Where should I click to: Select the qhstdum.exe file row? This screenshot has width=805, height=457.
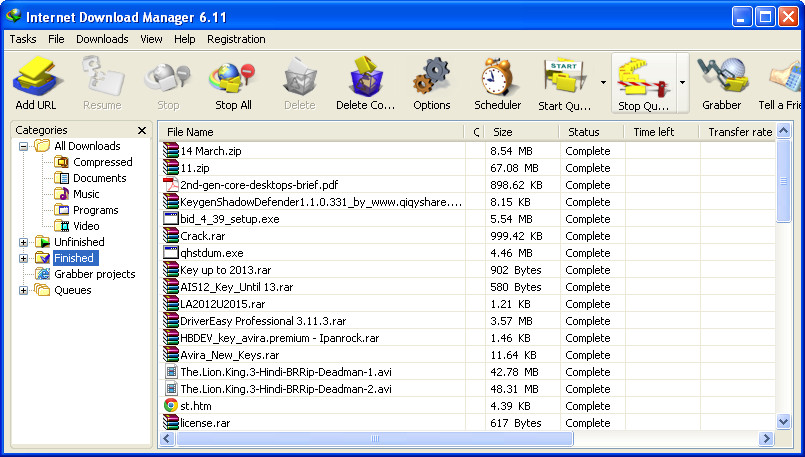click(x=467, y=253)
